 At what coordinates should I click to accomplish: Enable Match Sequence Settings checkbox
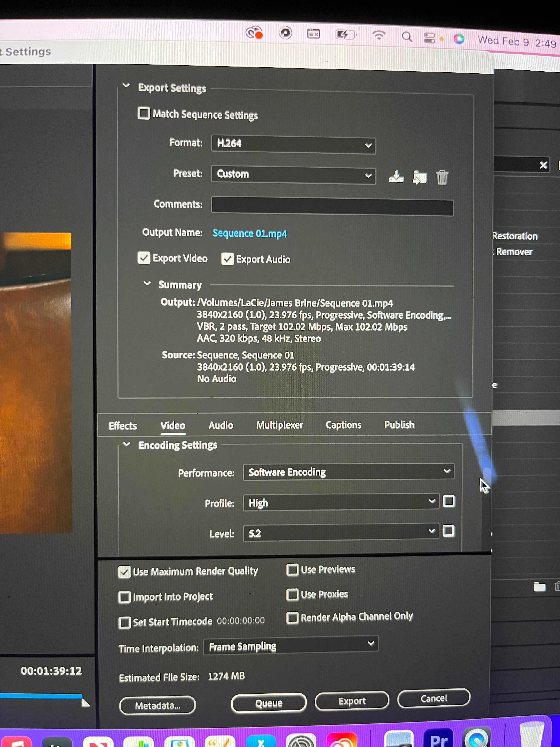pos(144,113)
